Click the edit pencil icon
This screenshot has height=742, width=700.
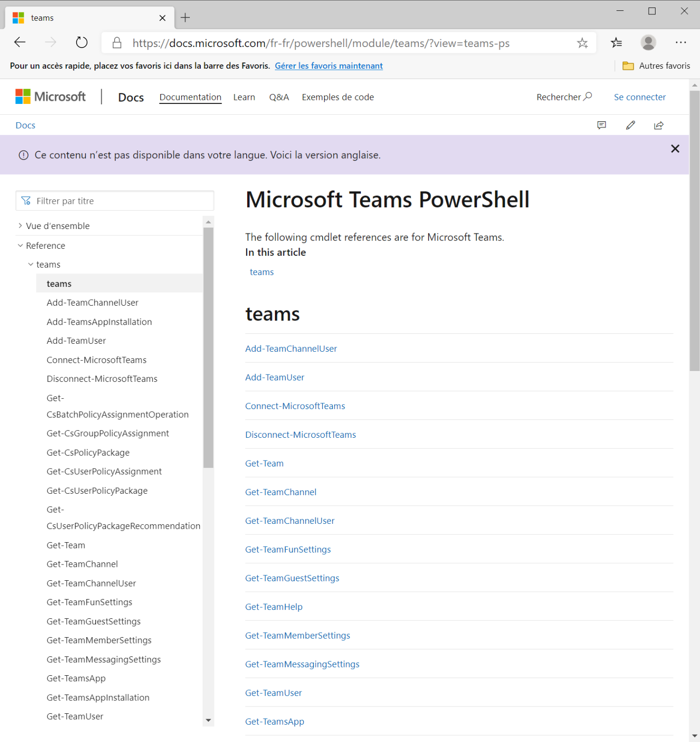tap(630, 125)
